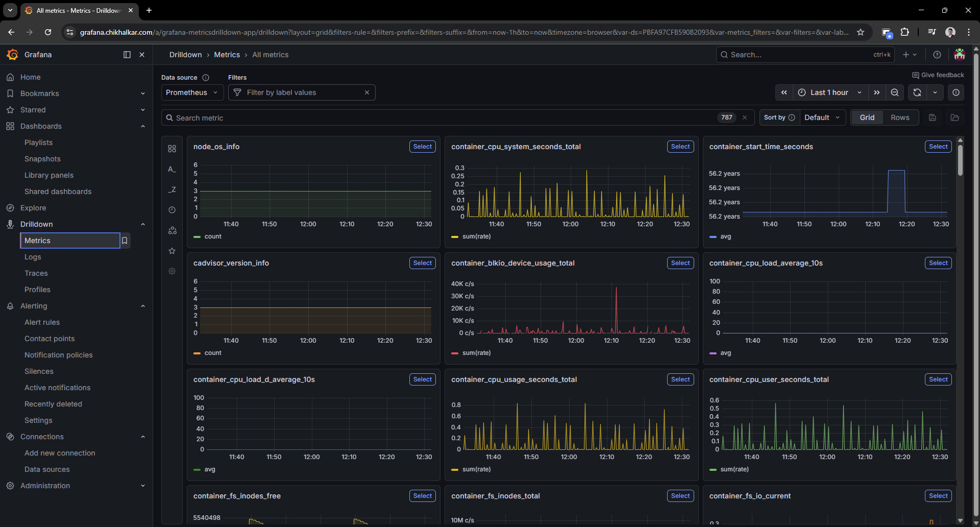Switch the layout toggle to Rows
Viewport: 980px width, 527px height.
(x=900, y=117)
